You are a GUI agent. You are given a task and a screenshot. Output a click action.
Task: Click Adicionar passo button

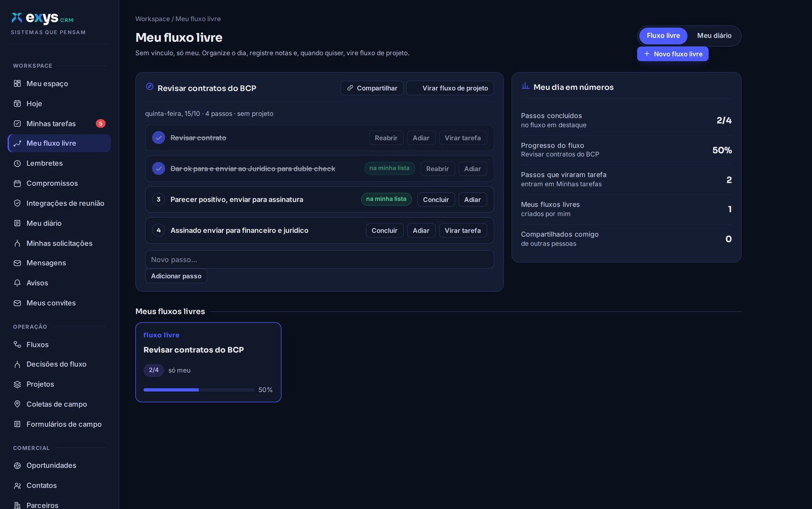pyautogui.click(x=176, y=276)
